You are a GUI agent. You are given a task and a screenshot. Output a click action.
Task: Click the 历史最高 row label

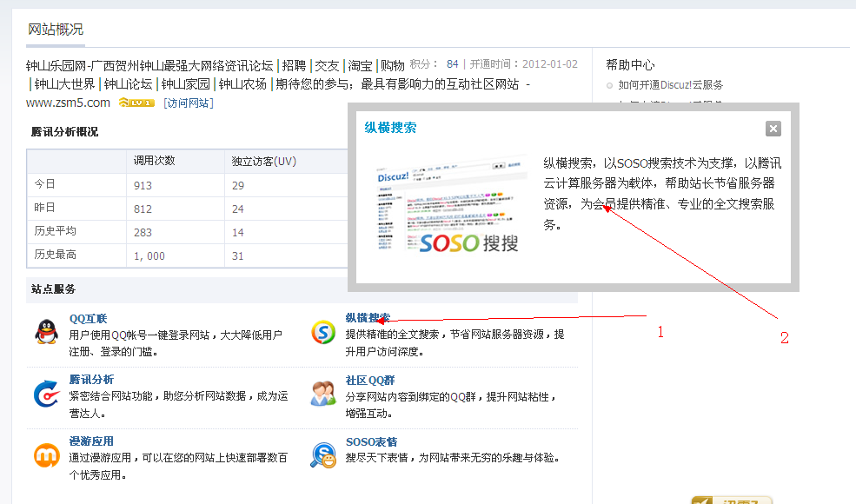tap(55, 255)
